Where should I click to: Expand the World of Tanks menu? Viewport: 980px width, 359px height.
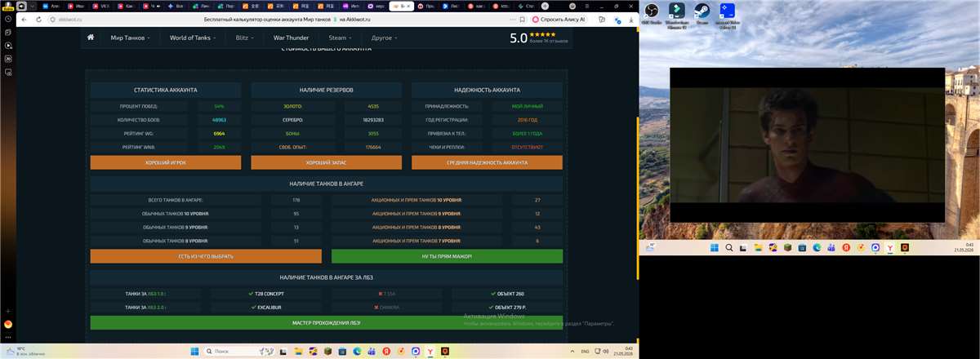click(193, 38)
